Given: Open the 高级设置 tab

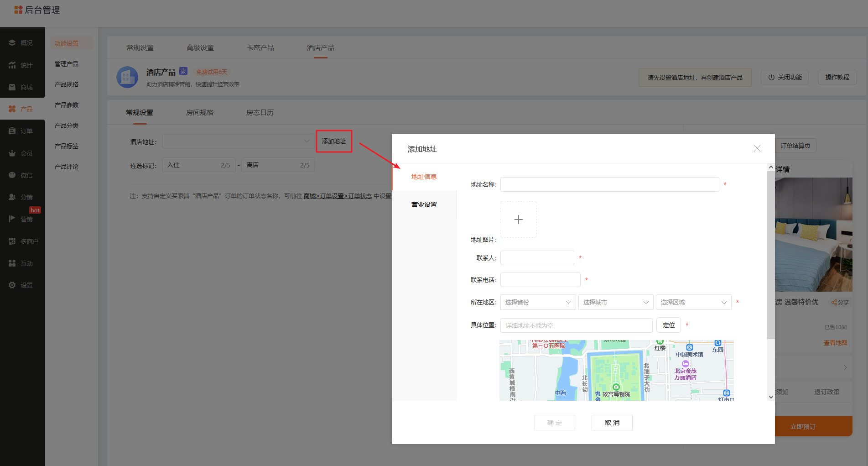Looking at the screenshot, I should (200, 47).
